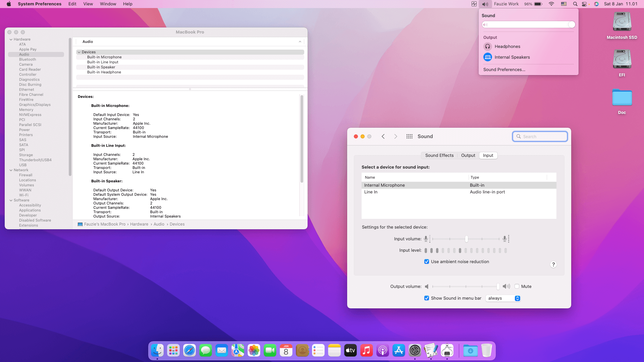Click Siri icon in menu bar

(x=596, y=4)
